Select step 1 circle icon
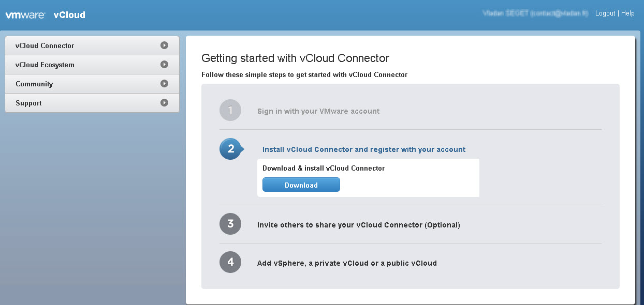644x305 pixels. pos(230,110)
